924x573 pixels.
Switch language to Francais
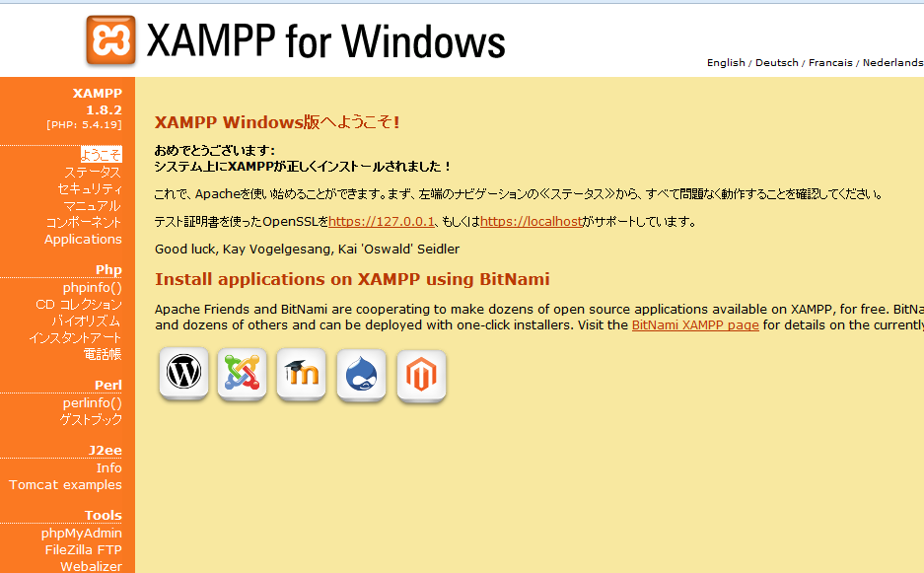pos(830,62)
